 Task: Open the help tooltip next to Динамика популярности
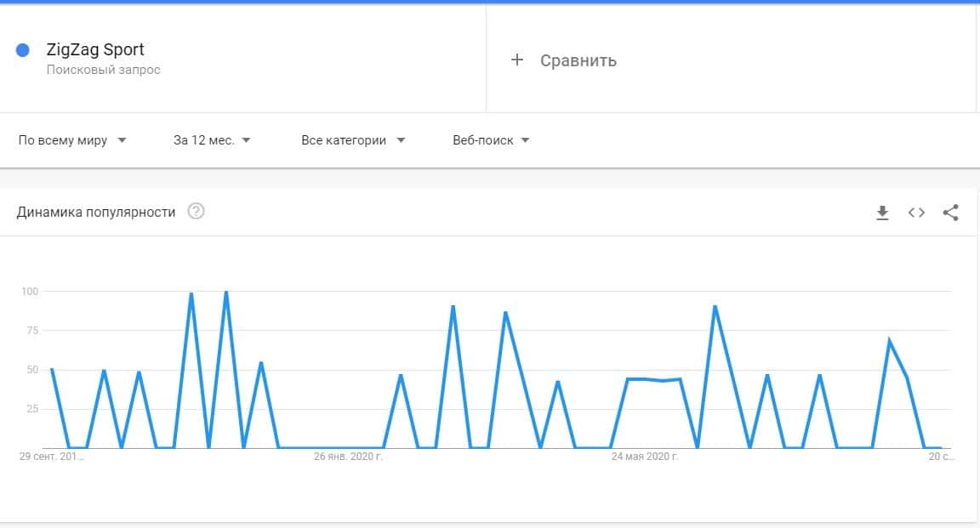pos(196,212)
